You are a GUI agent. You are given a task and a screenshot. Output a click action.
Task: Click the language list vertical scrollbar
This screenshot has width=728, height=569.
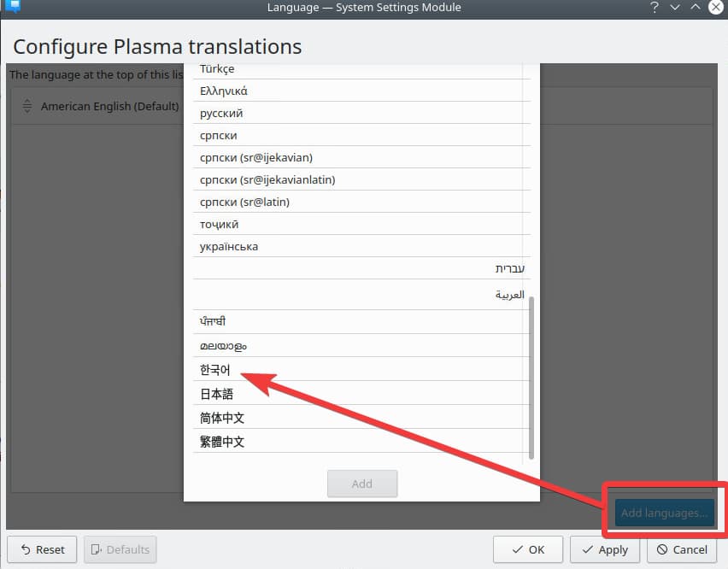532,376
